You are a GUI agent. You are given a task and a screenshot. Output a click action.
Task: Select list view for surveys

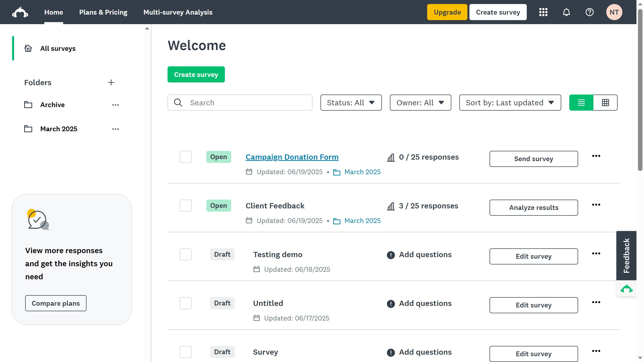pos(581,102)
